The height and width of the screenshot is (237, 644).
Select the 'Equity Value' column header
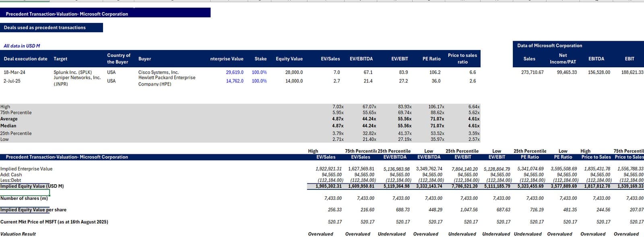click(x=289, y=59)
